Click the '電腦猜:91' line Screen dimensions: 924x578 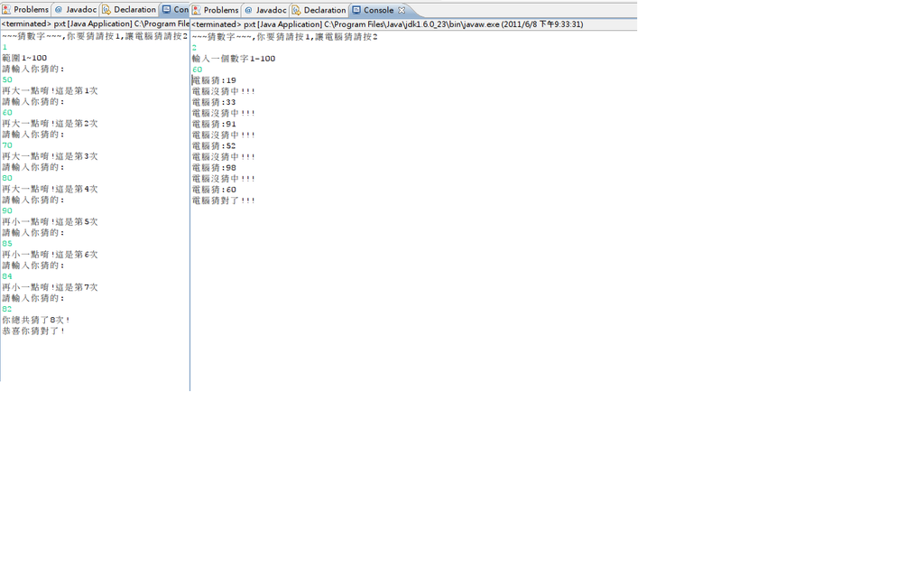coord(214,124)
